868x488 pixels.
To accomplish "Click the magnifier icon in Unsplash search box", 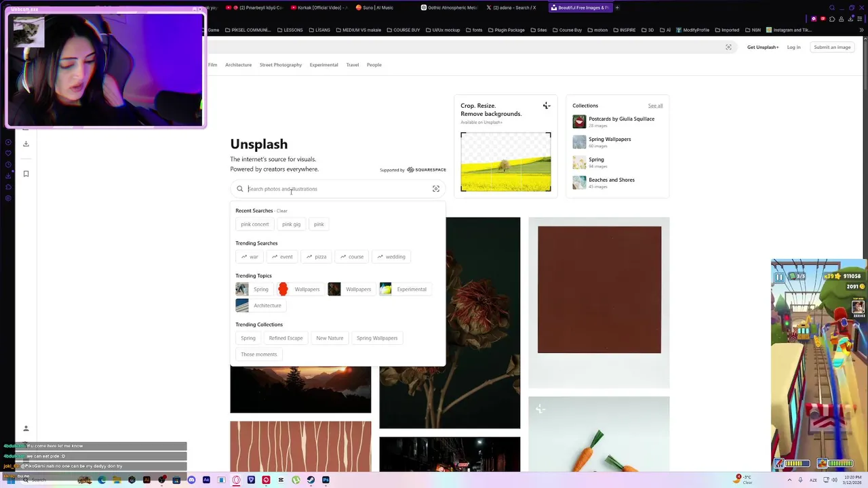I will (240, 189).
